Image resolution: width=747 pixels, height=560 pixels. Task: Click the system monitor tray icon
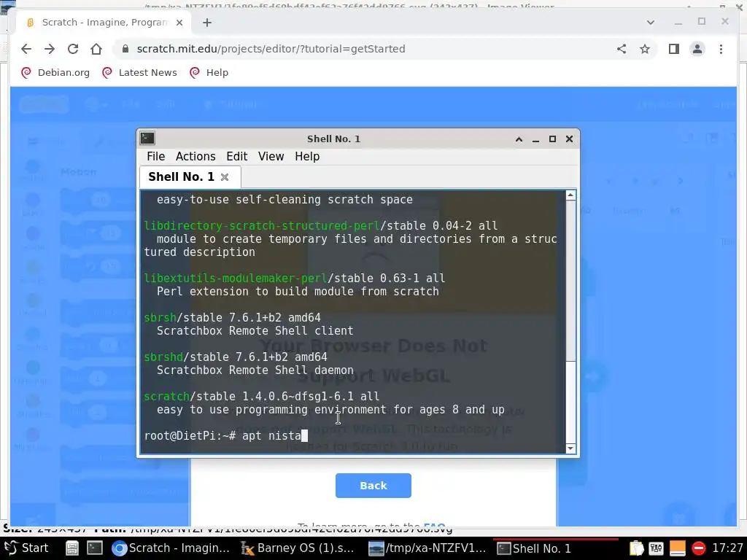[657, 548]
